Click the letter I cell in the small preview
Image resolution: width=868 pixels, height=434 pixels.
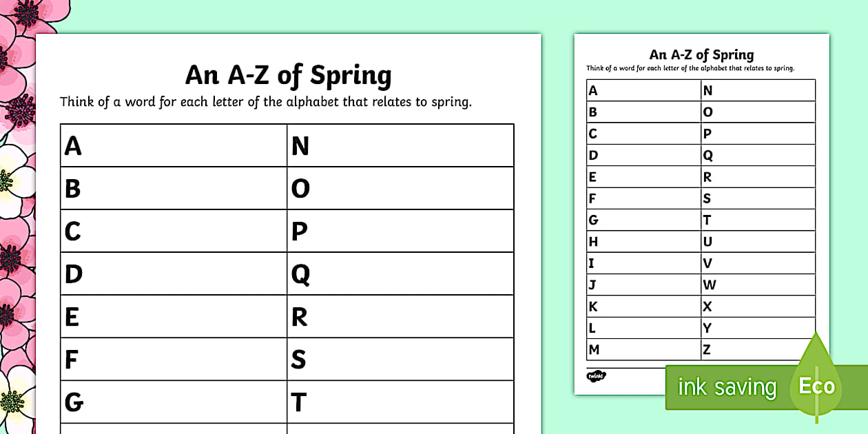coord(643,263)
